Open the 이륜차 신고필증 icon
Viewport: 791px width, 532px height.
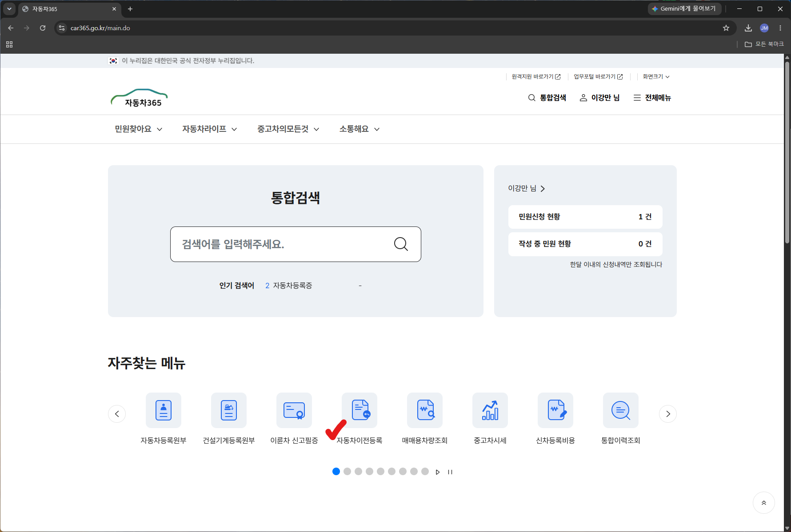point(294,410)
